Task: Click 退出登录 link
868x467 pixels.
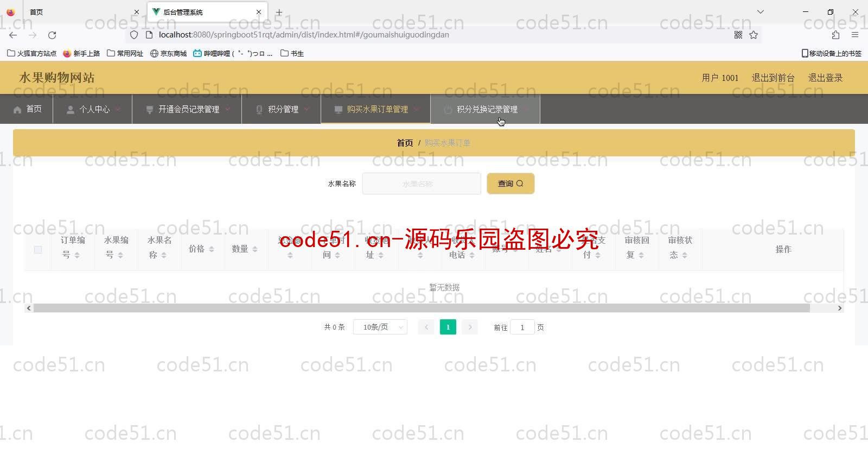Action: (825, 78)
